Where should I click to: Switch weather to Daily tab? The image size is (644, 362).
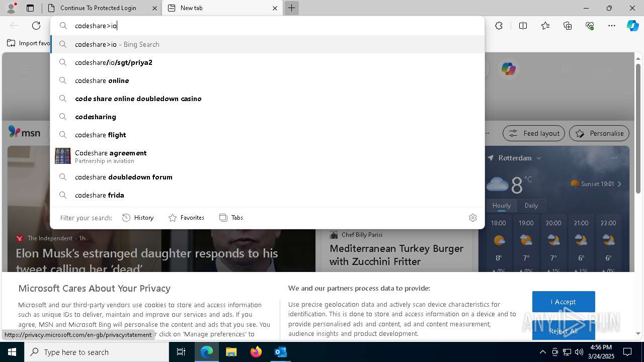pyautogui.click(x=531, y=206)
